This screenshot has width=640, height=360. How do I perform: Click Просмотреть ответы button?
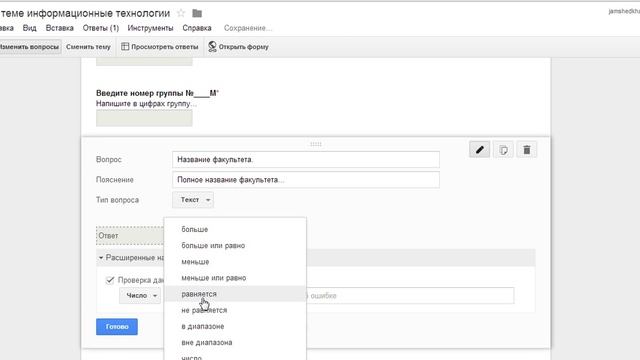(x=159, y=47)
